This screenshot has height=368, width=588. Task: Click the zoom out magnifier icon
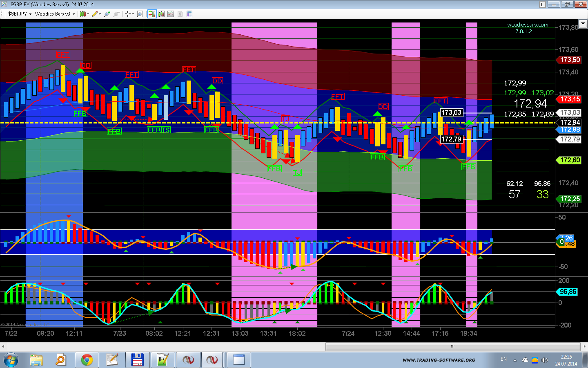click(x=116, y=14)
